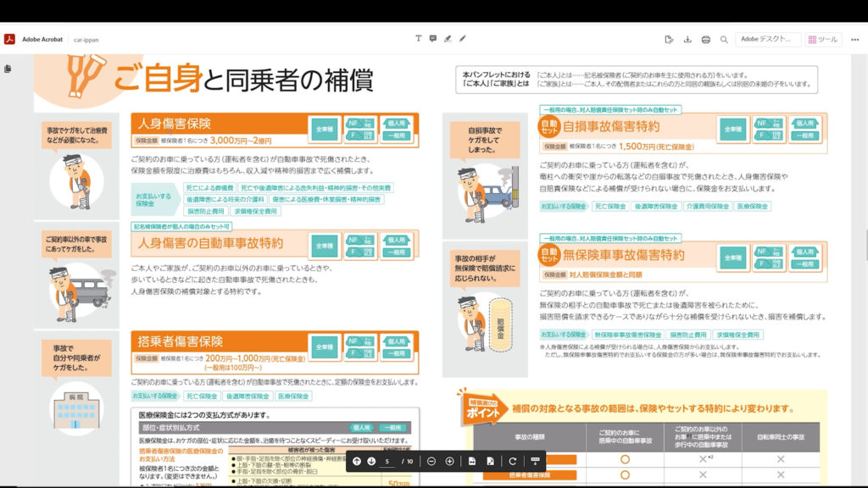The height and width of the screenshot is (488, 868).
Task: Rotate the page clockwise
Action: 512,461
